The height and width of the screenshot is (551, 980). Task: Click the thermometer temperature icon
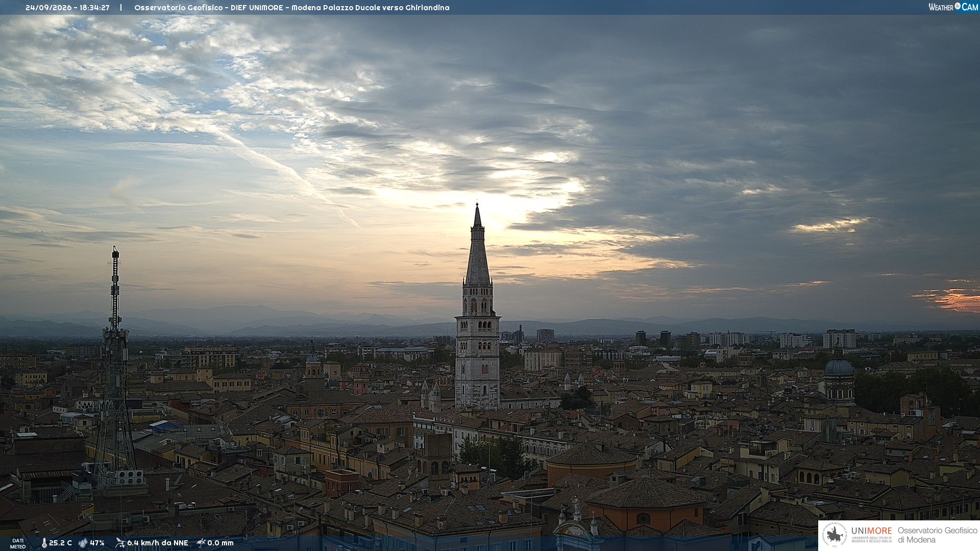[x=44, y=543]
